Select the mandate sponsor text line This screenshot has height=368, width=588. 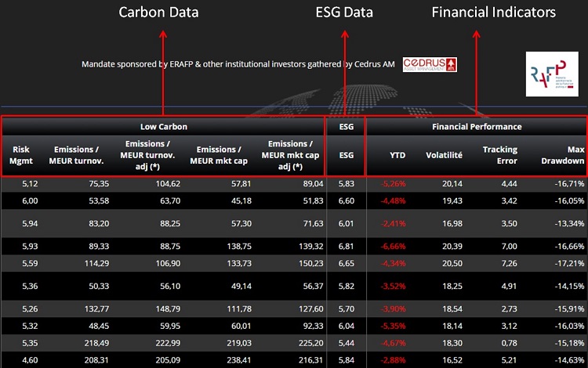pyautogui.click(x=238, y=64)
